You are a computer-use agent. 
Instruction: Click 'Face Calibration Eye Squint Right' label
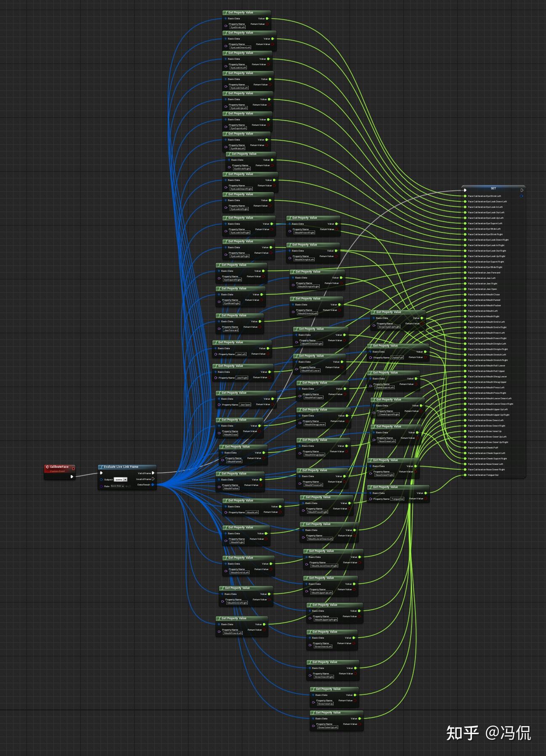[x=486, y=262]
